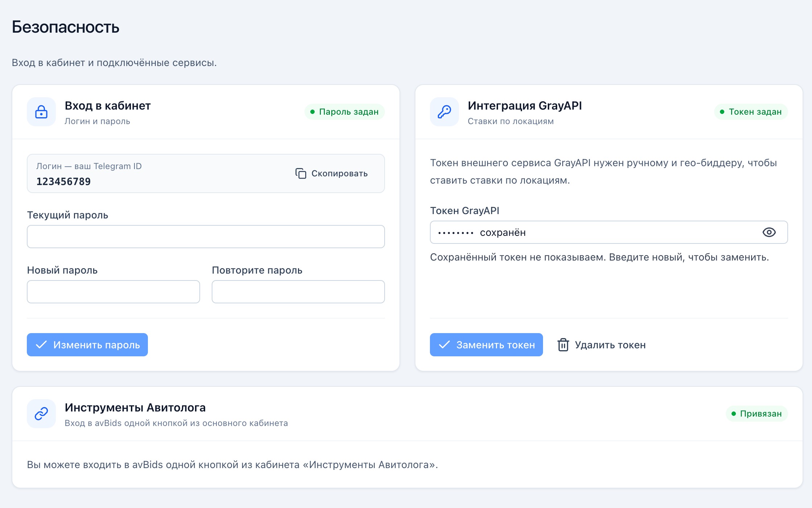Delete the token via Удалить токен
Viewport: 812px width, 508px height.
(601, 345)
